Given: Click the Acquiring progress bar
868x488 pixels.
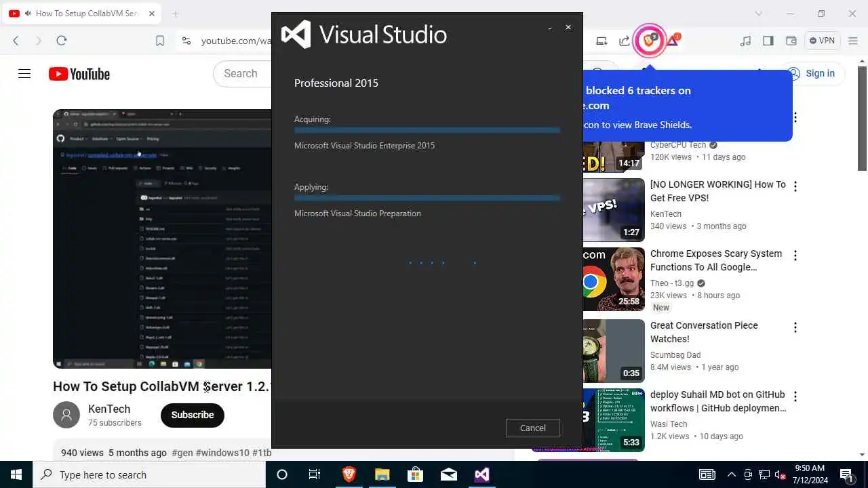Looking at the screenshot, I should (x=427, y=130).
